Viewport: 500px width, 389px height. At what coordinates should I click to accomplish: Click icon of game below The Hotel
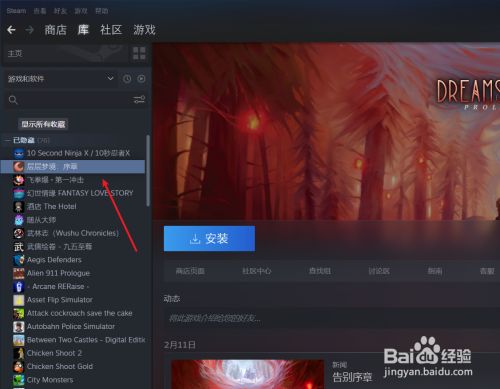point(19,220)
